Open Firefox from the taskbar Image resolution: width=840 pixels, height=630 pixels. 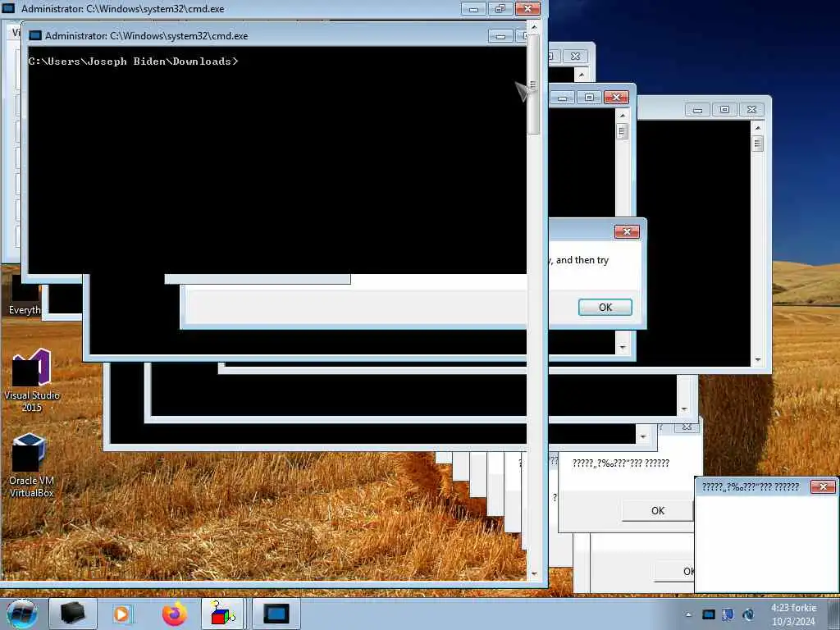[174, 614]
